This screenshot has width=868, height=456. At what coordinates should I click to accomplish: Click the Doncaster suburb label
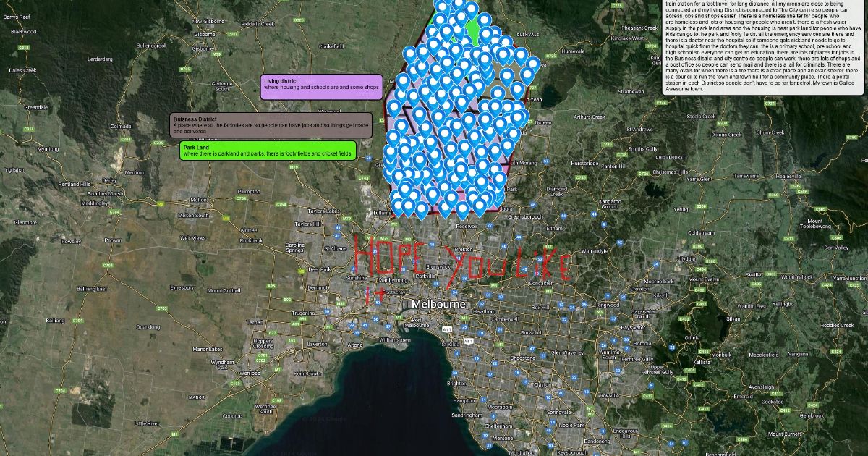[540, 284]
